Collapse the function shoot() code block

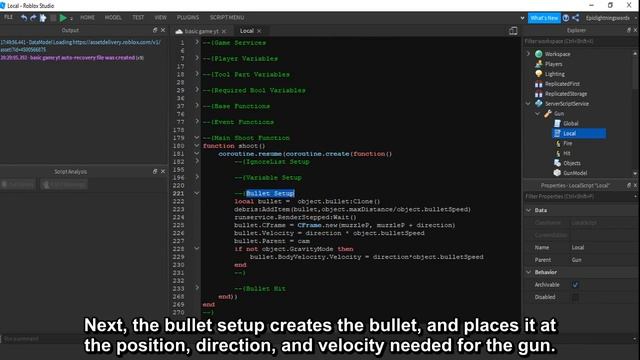pos(197,145)
